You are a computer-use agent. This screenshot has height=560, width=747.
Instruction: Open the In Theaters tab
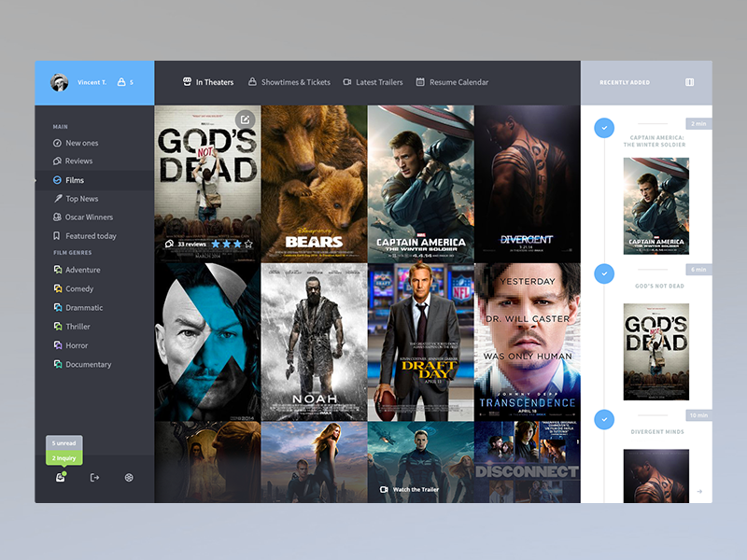click(x=208, y=82)
